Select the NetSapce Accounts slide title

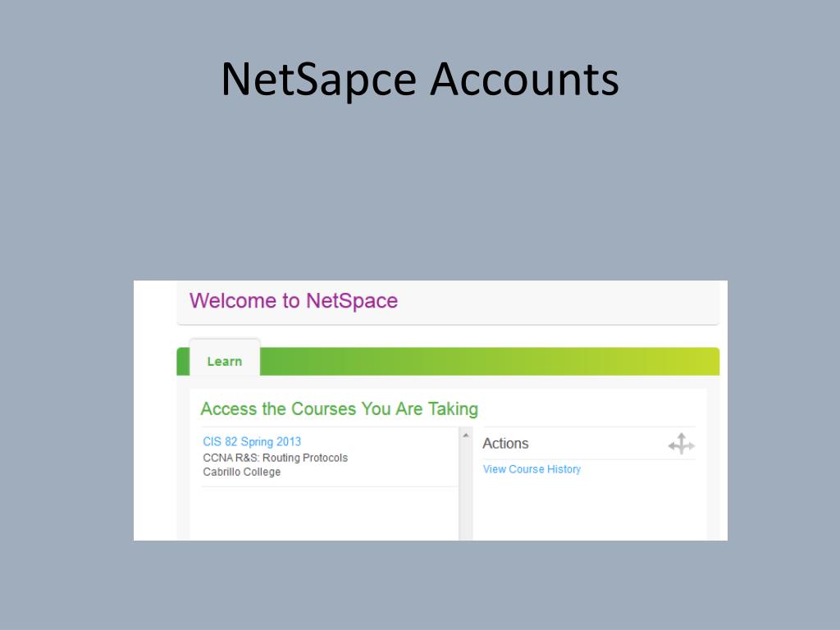(420, 80)
